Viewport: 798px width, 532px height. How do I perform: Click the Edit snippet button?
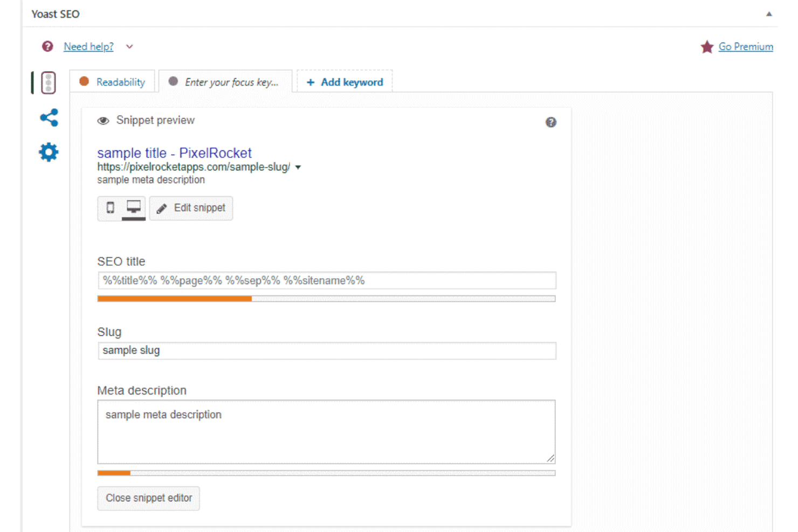(191, 208)
